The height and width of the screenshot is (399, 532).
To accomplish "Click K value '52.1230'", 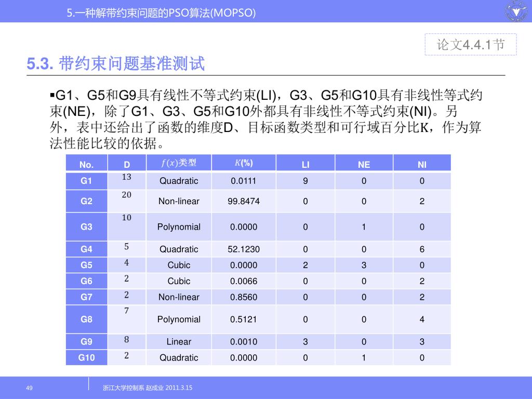I will (x=244, y=249).
